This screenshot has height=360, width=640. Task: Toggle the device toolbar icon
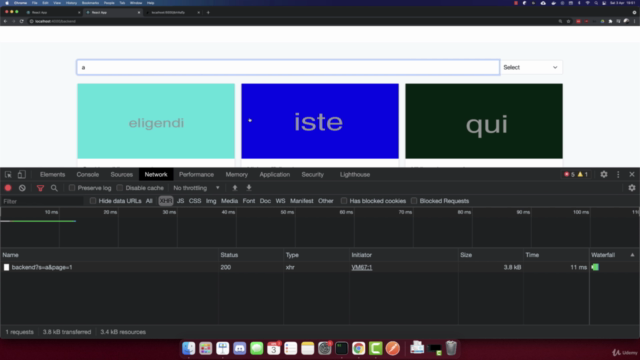[21, 175]
